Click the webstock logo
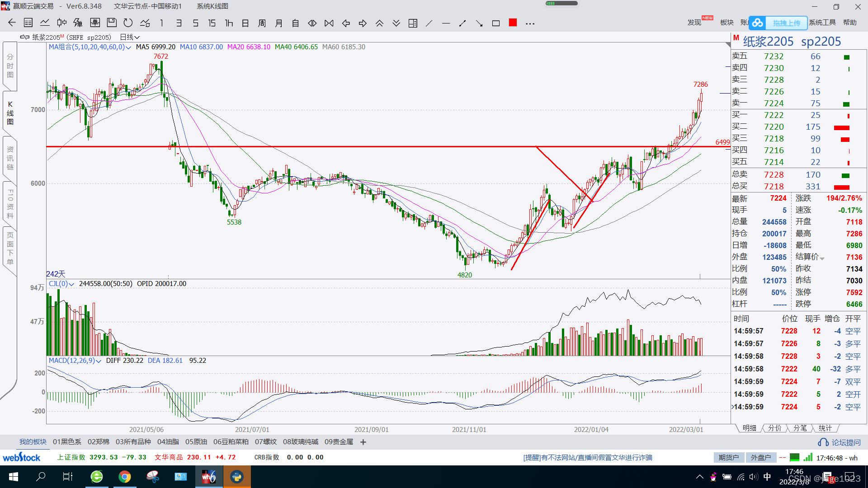Viewport: 868px width, 488px height. click(21, 457)
